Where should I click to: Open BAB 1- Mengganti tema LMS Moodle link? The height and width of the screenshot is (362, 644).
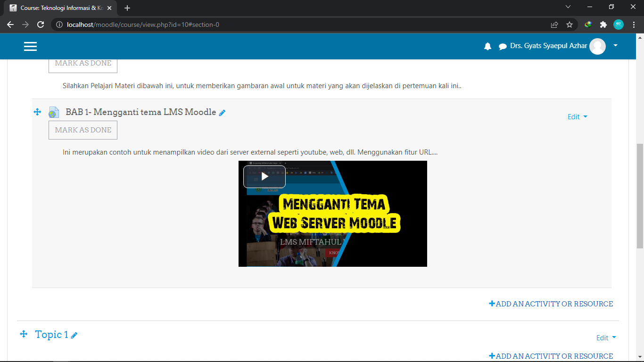(x=141, y=112)
